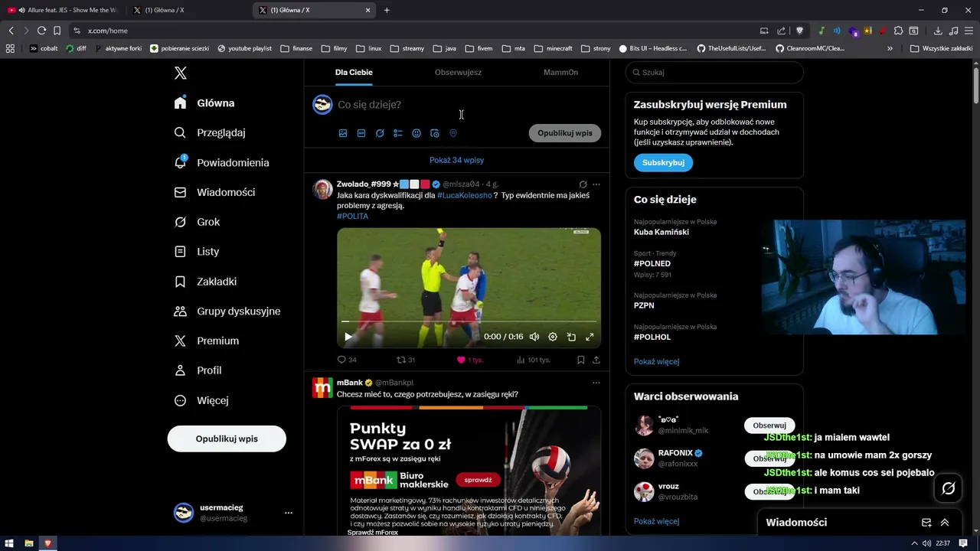This screenshot has height=551, width=980.
Task: Switch to Obserwujesz tab
Action: tap(458, 73)
